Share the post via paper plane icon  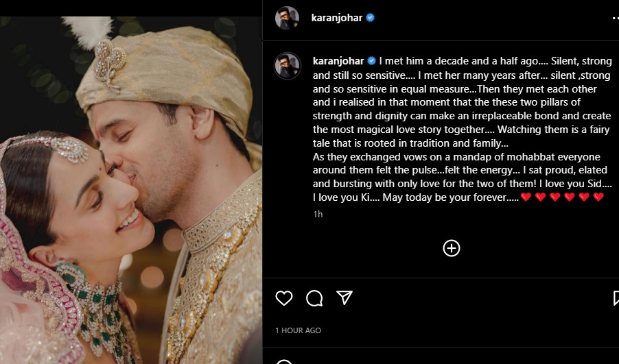(x=344, y=298)
